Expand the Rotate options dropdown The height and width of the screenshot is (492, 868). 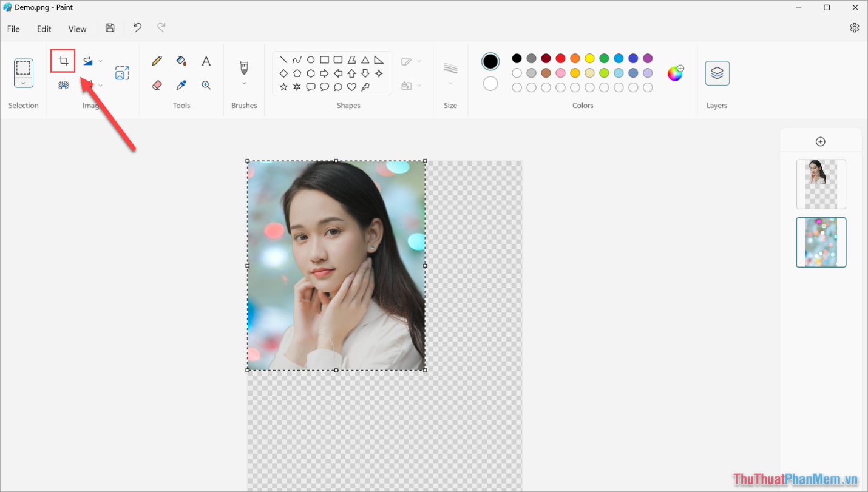[x=101, y=61]
